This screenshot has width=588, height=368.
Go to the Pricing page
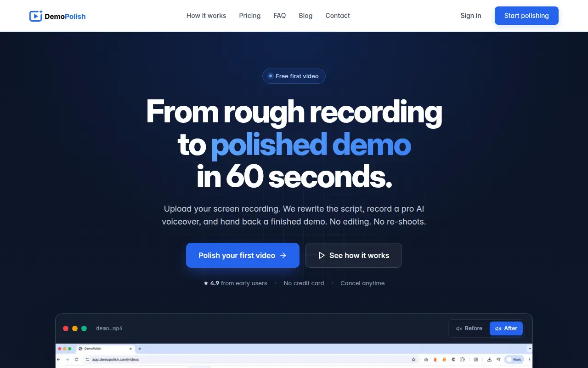point(250,16)
